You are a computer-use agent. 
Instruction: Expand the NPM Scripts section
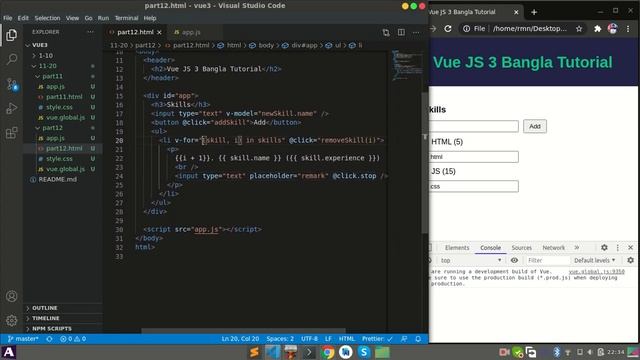pos(51,329)
